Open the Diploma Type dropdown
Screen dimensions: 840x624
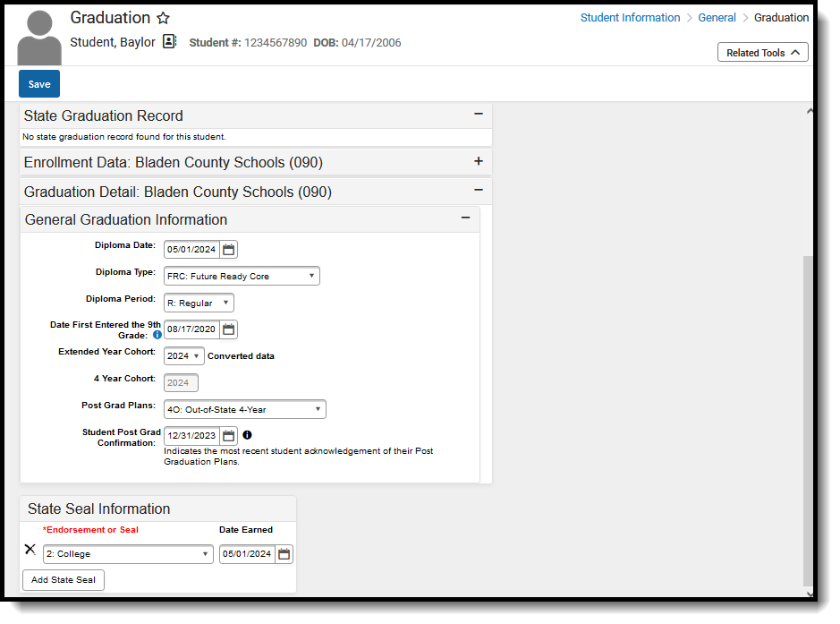(x=242, y=276)
